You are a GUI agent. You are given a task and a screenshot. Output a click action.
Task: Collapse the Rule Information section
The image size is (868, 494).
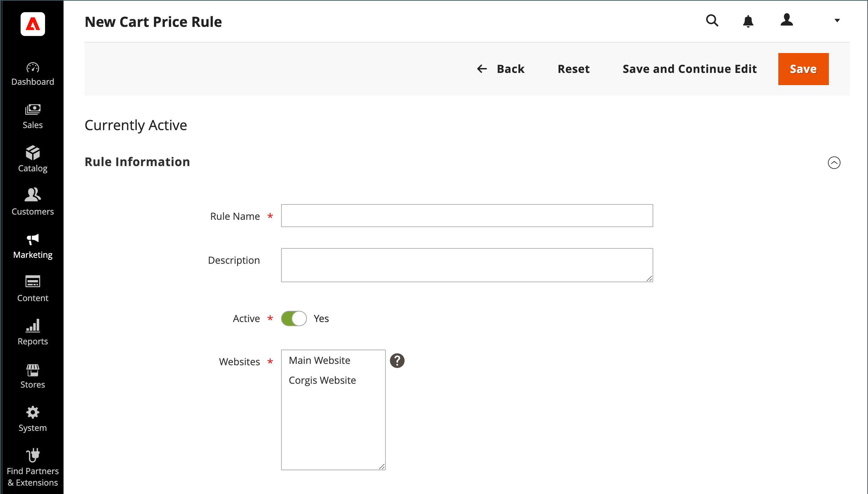[x=834, y=163]
